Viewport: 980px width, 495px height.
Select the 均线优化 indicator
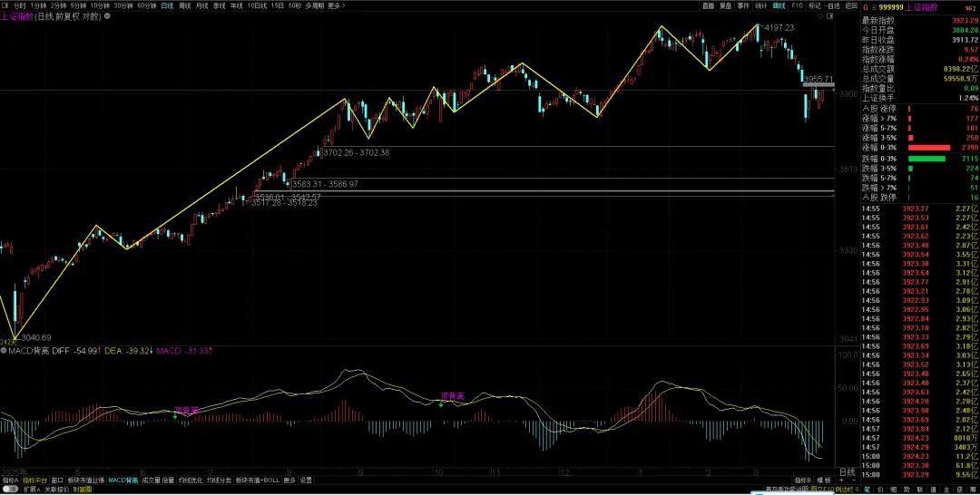coord(191,480)
